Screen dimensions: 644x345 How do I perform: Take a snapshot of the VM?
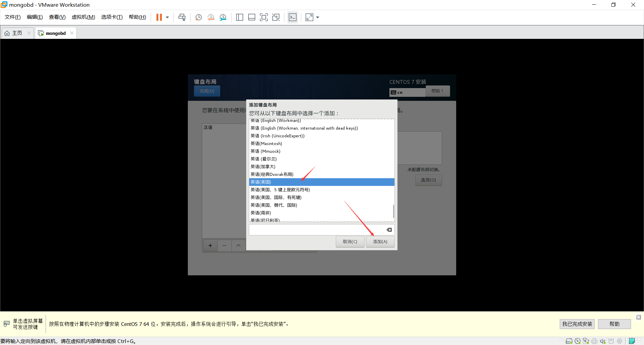199,17
